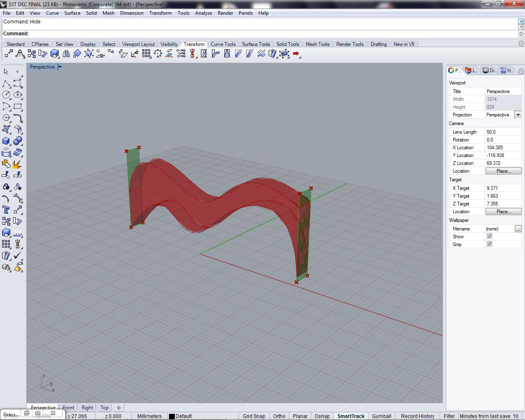Select the Box tool in the sidebar
The width and height of the screenshot is (525, 420).
pyautogui.click(x=6, y=141)
